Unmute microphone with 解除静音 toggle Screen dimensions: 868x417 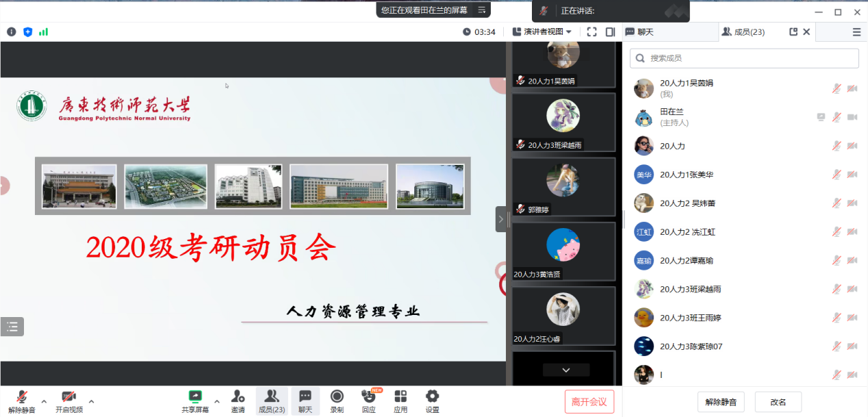pyautogui.click(x=22, y=397)
